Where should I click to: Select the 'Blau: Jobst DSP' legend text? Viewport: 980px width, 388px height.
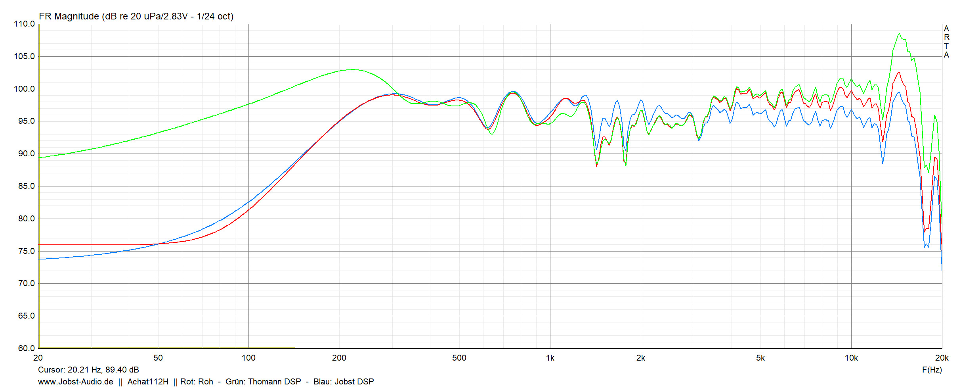344,382
